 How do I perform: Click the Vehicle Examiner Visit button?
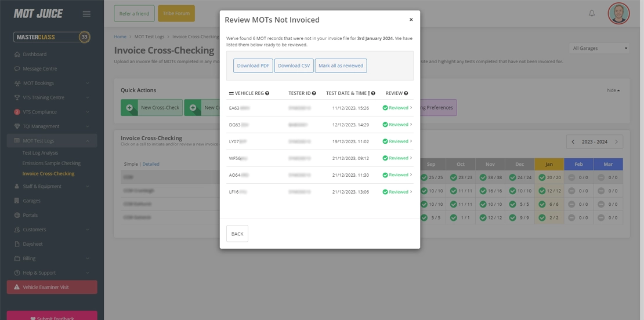tap(52, 287)
